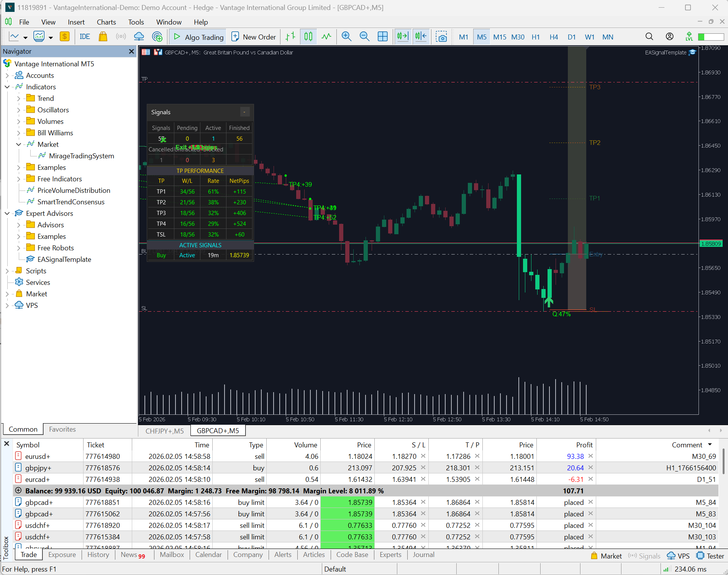Open PriceVolumeDistribution indicator
This screenshot has height=575, width=728.
(74, 191)
